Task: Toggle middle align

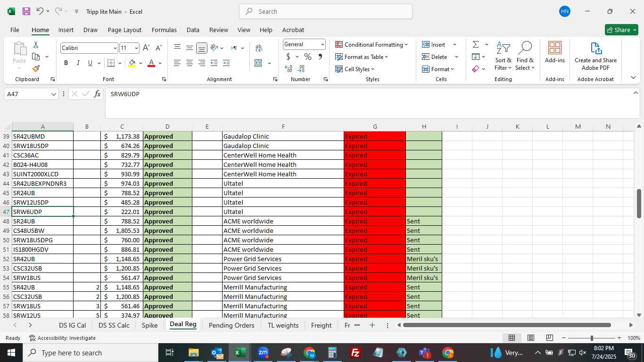Action: [190, 48]
